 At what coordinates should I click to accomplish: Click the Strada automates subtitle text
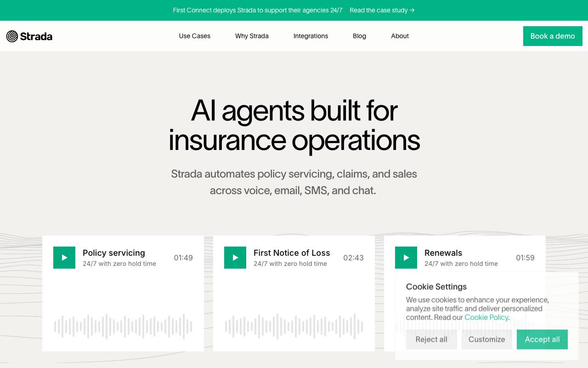[294, 182]
